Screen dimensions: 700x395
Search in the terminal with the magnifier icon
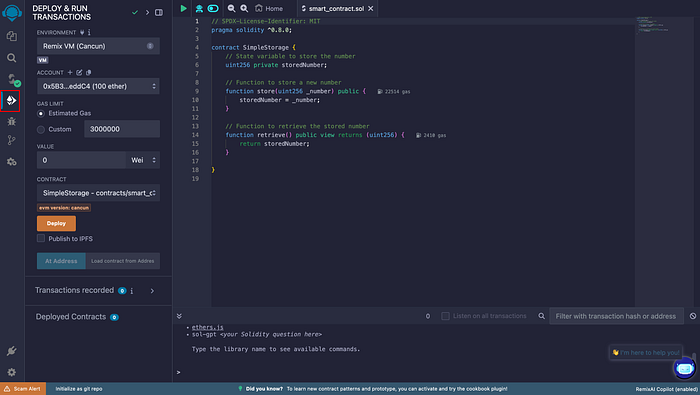pyautogui.click(x=542, y=316)
